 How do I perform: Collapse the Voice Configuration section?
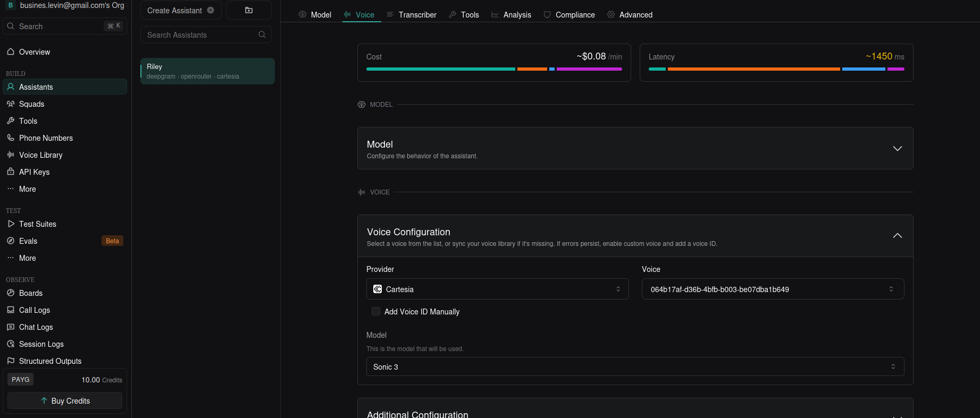click(x=897, y=236)
